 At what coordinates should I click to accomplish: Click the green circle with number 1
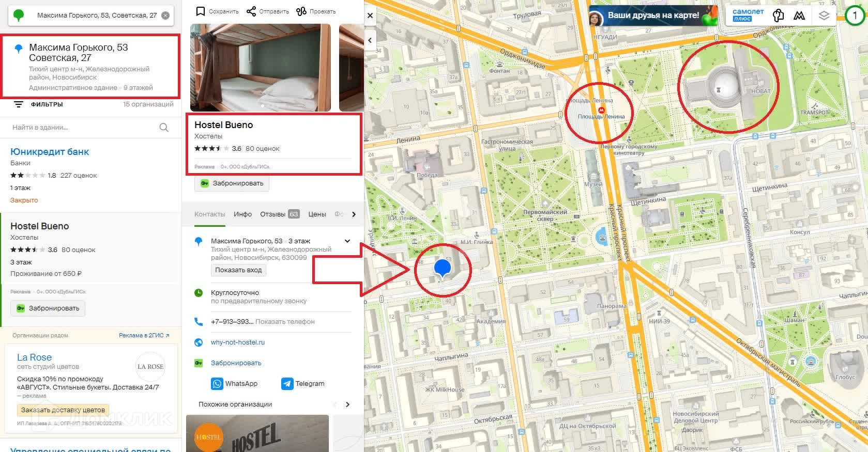[855, 15]
